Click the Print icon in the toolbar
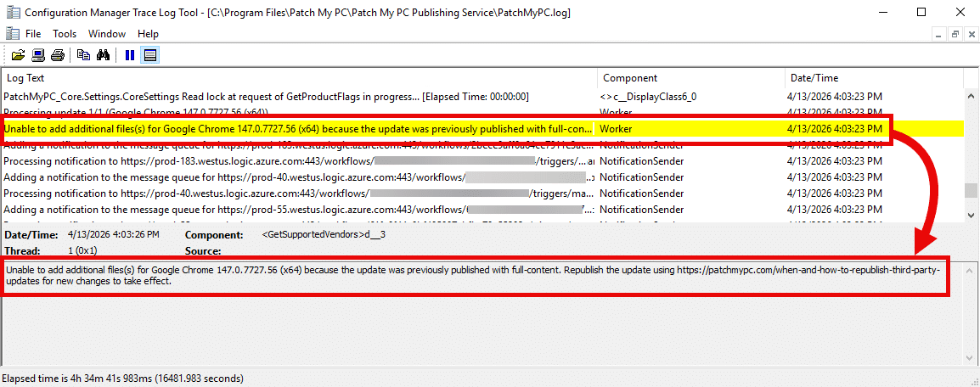Screen dimensions: 980x387 point(58,55)
